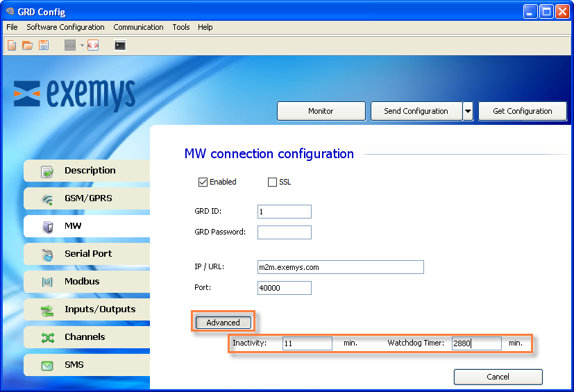Expand the Send Configuration dropdown arrow
This screenshot has height=392, width=574.
pyautogui.click(x=468, y=111)
